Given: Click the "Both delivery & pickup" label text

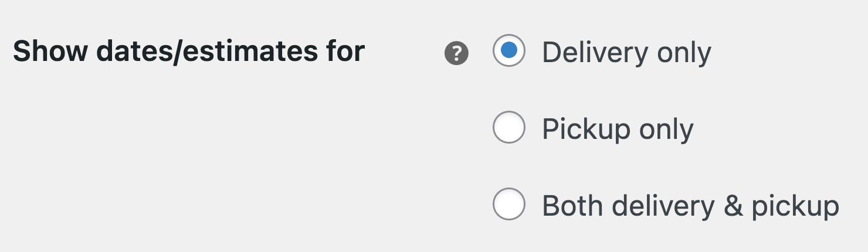Looking at the screenshot, I should click(690, 206).
